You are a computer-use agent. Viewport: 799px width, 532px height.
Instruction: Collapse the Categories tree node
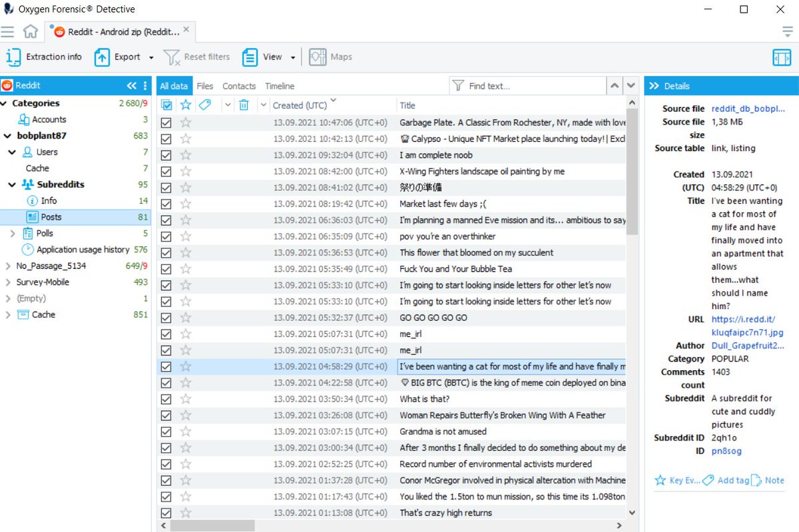coord(4,103)
